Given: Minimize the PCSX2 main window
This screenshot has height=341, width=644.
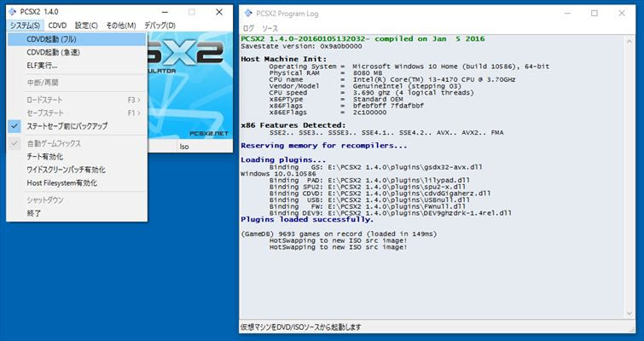Looking at the screenshot, I should pyautogui.click(x=165, y=12).
